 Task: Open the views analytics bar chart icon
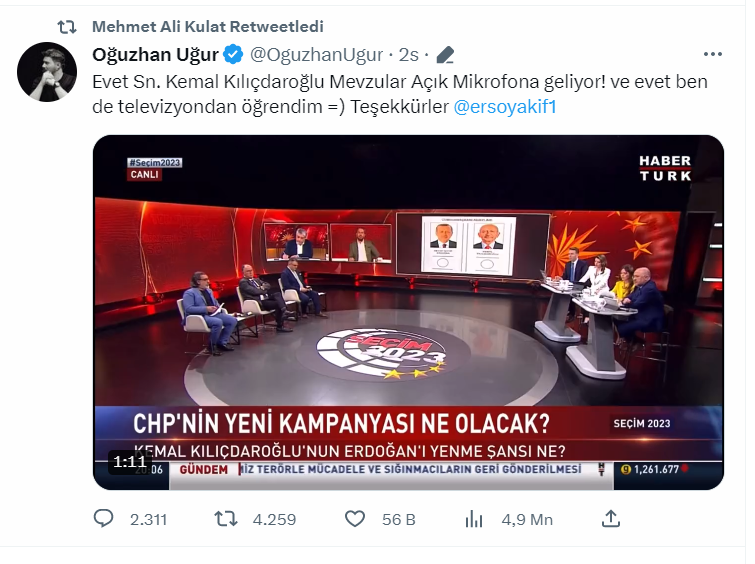tap(474, 519)
